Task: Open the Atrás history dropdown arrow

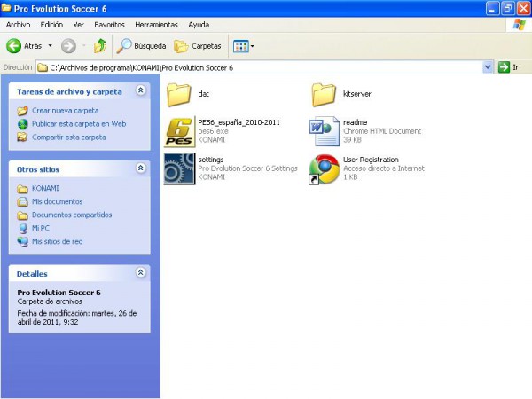Action: 51,45
